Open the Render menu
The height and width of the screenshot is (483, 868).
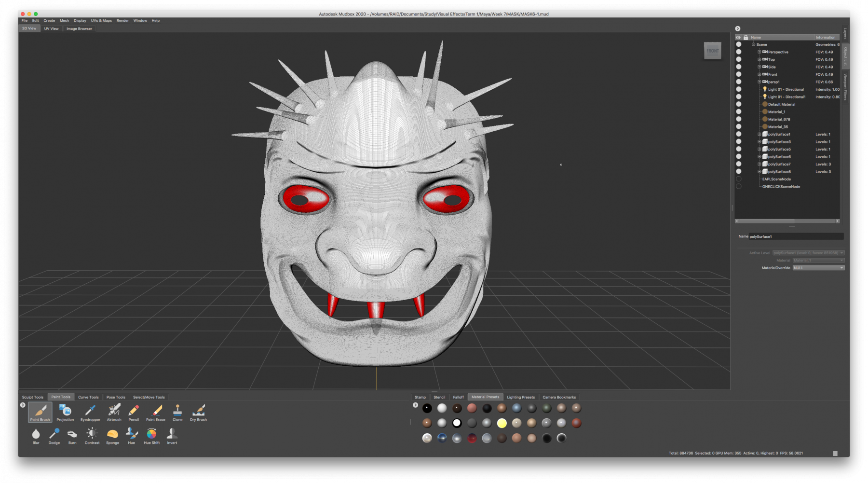click(x=122, y=21)
